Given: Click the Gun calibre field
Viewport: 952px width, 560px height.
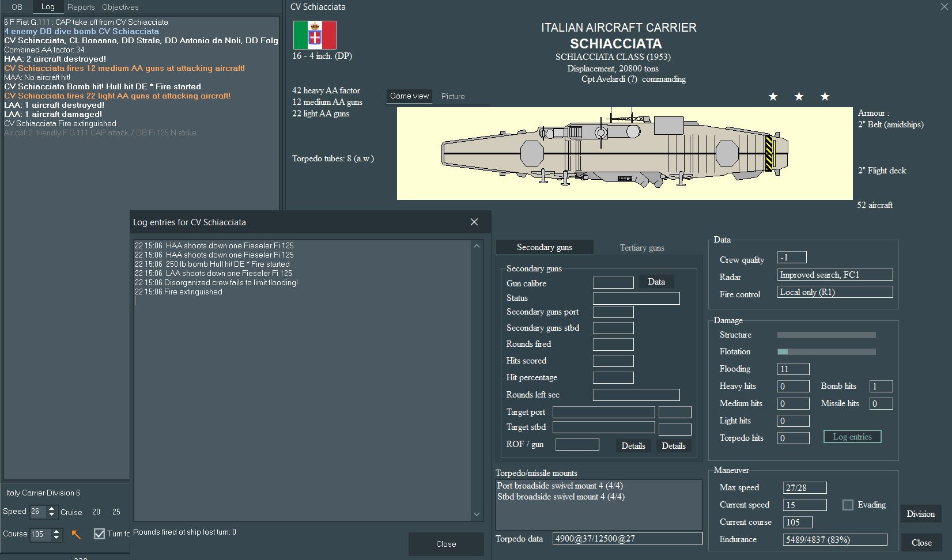Looking at the screenshot, I should [x=613, y=282].
